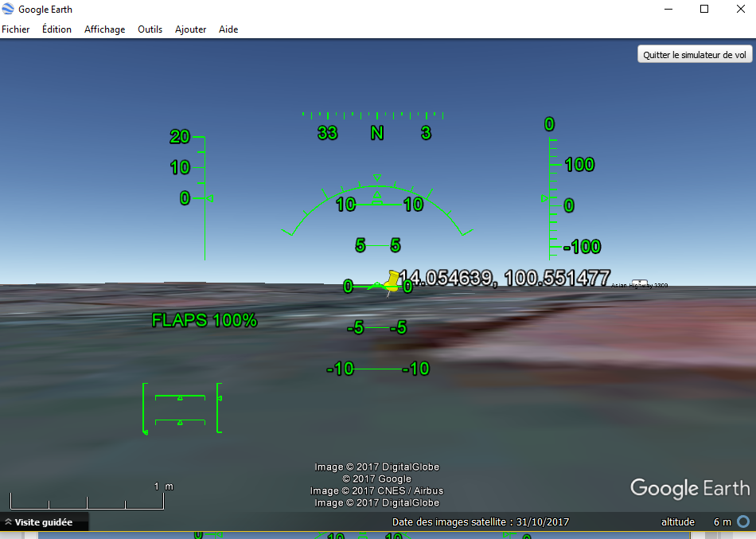Click the vertical speed pointer at 0

[x=545, y=198]
